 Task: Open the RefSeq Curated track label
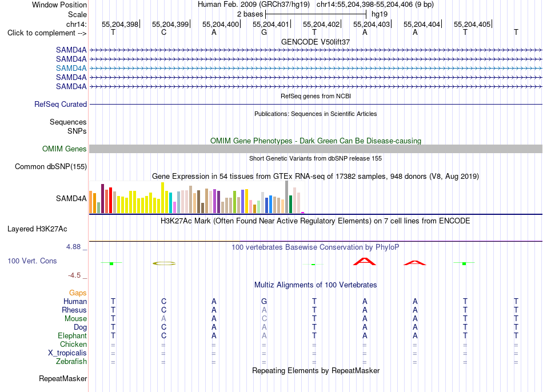click(x=61, y=104)
